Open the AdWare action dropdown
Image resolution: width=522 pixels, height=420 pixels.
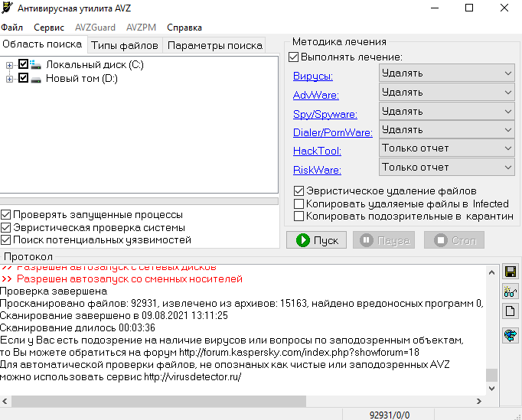447,93
